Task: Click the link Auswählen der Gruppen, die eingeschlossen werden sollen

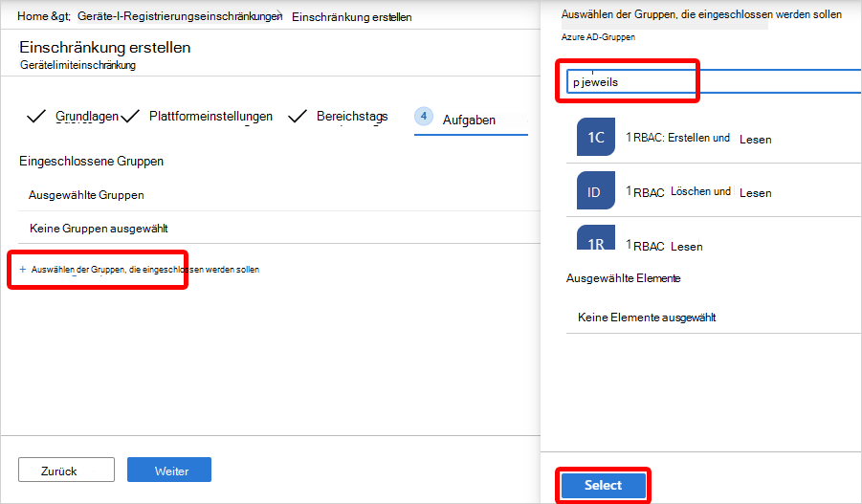Action: coord(145,270)
